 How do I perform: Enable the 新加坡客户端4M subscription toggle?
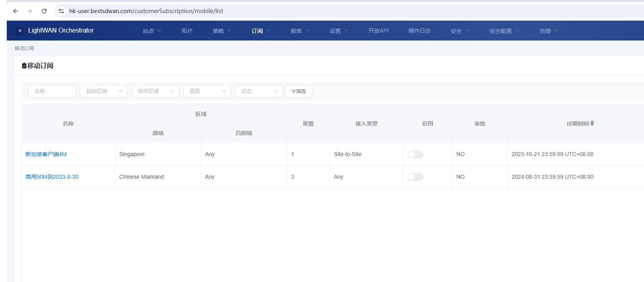[415, 155]
